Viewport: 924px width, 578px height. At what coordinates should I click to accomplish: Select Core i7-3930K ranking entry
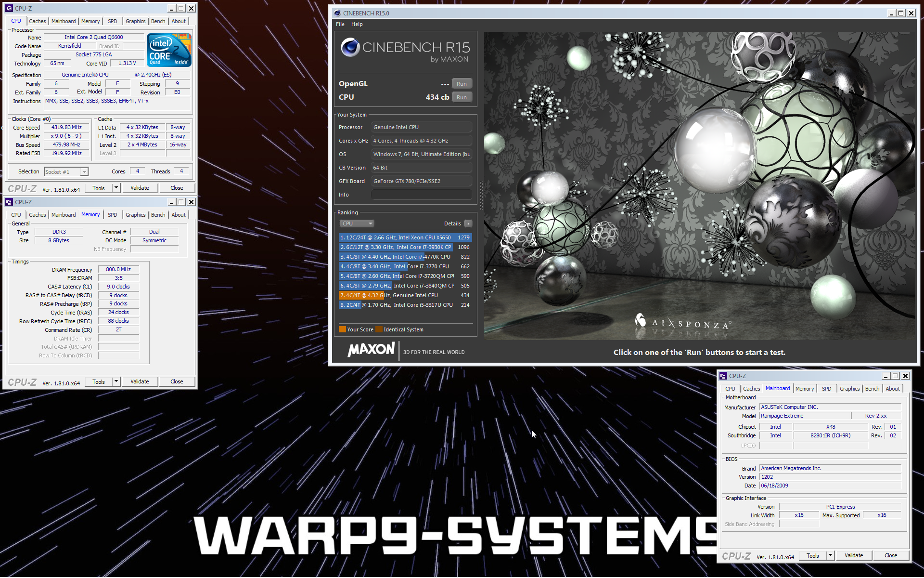[405, 247]
